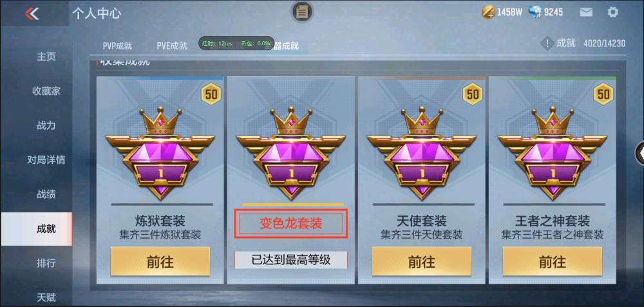Open the settings gear icon

(612, 12)
